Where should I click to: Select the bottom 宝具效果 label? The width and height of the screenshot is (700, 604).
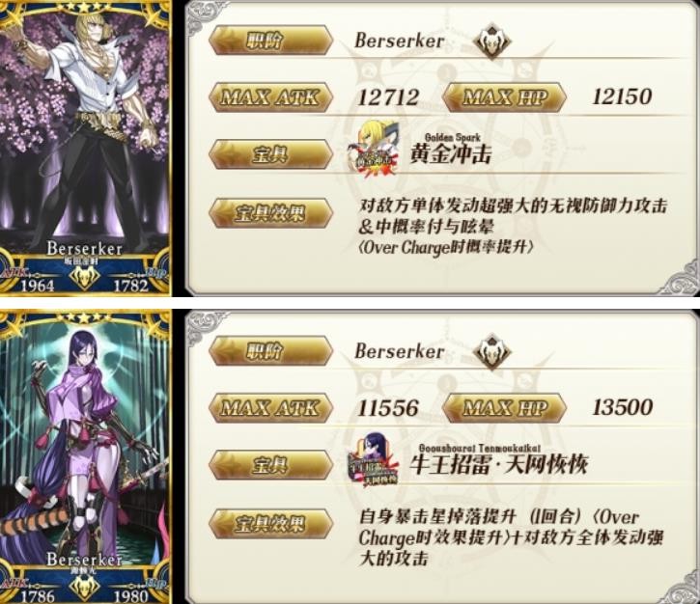click(x=271, y=523)
